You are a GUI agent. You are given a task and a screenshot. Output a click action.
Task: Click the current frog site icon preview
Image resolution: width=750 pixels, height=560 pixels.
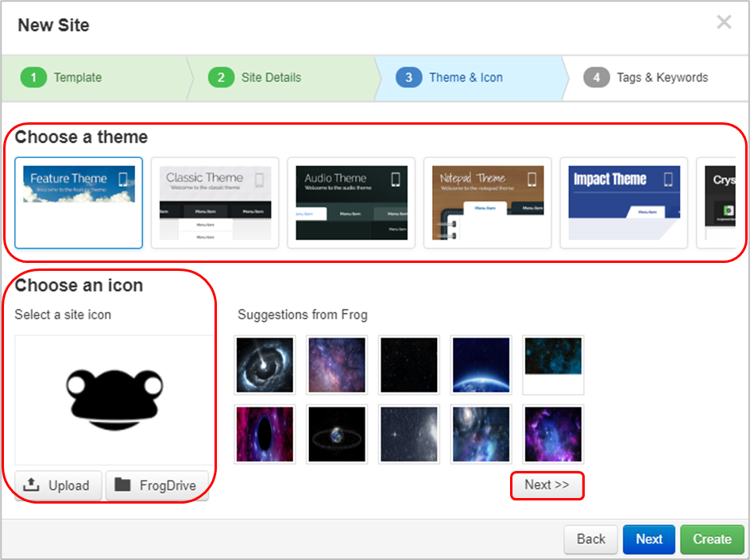pyautogui.click(x=114, y=400)
